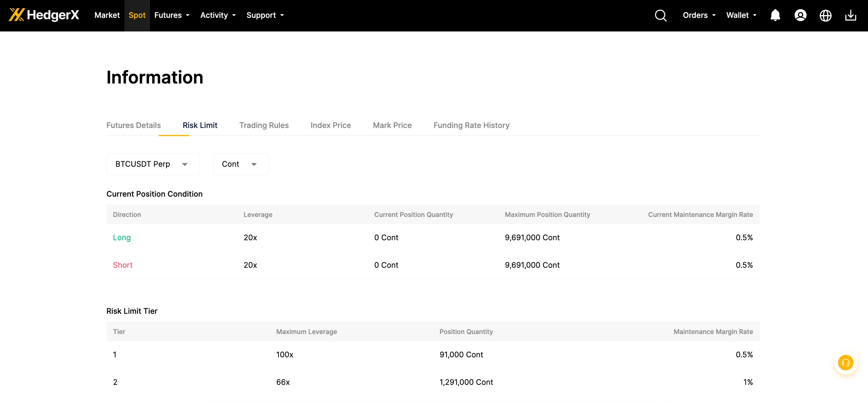The width and height of the screenshot is (868, 403).
Task: Open the language globe icon
Action: click(825, 15)
